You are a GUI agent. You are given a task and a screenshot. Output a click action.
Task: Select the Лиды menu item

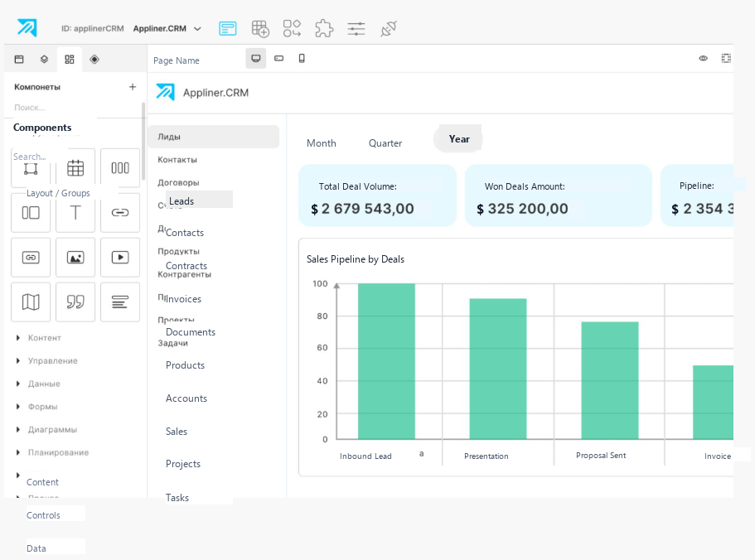(213, 137)
